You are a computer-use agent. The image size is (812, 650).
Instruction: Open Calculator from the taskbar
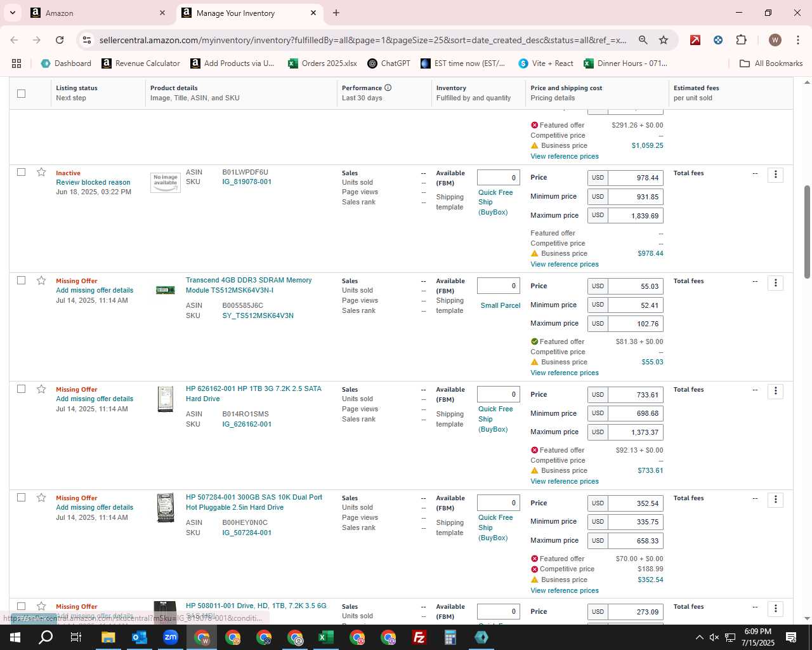pos(450,637)
